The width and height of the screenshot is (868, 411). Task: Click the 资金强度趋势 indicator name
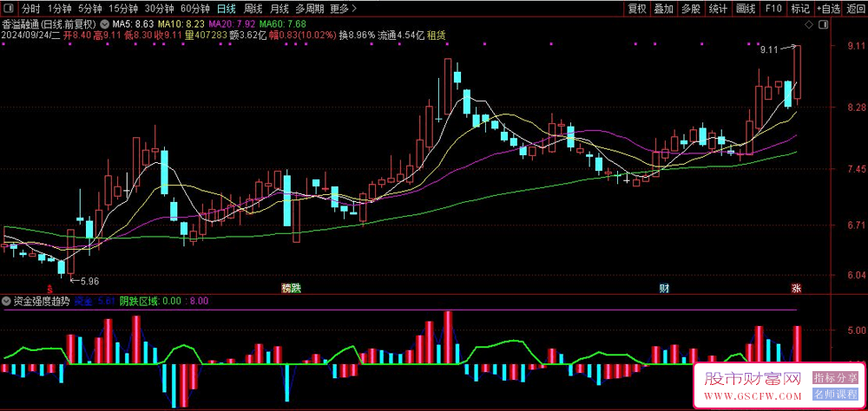point(41,302)
